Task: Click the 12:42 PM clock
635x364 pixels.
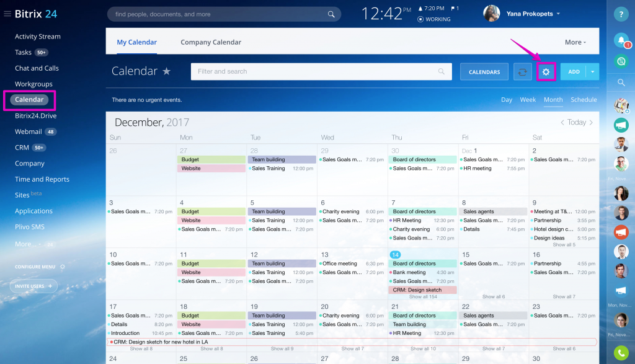Action: tap(386, 14)
